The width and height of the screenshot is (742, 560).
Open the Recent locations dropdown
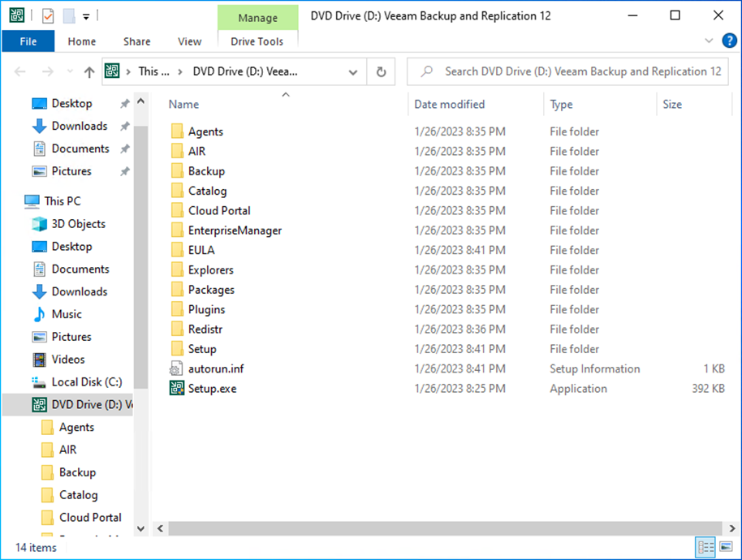[70, 72]
